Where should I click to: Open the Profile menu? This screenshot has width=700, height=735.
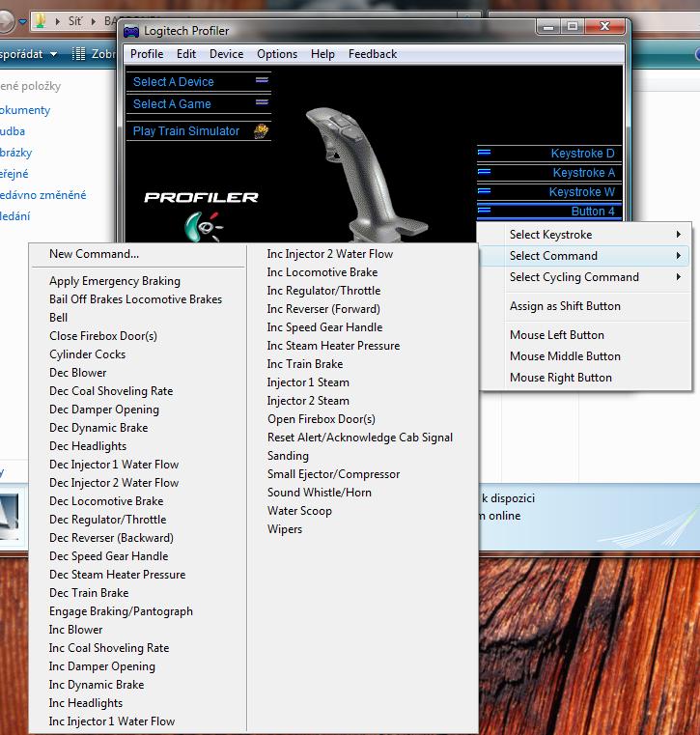147,54
